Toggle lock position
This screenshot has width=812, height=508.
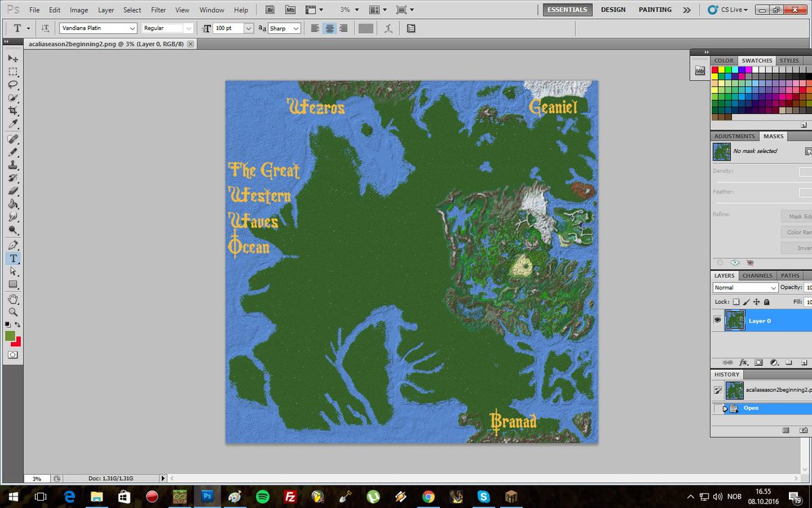coord(757,302)
